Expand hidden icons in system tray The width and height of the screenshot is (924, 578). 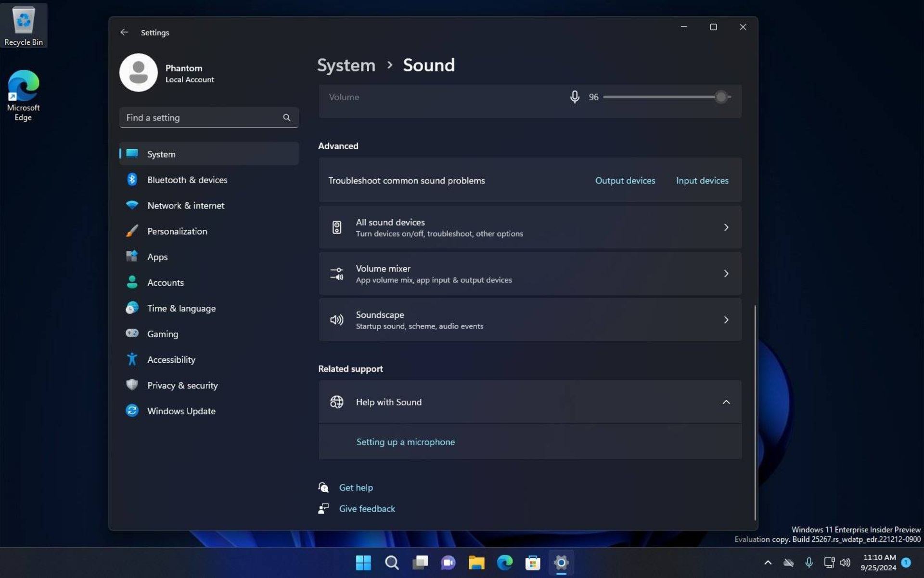(x=768, y=562)
